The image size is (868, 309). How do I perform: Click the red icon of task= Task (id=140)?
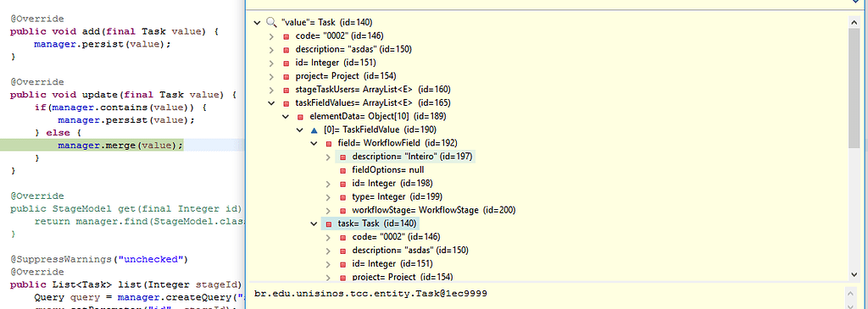click(x=328, y=223)
